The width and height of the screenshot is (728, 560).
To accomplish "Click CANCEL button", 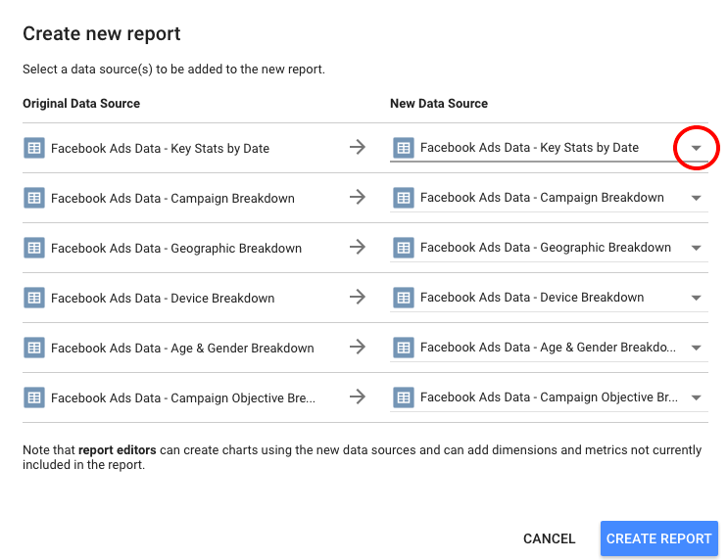I will point(550,538).
